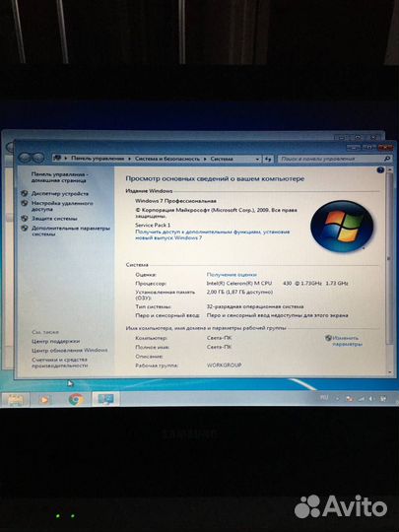Expand arrow after Система и безопасность breadcrumb
Screen dimensions: 399x532
click(205, 159)
